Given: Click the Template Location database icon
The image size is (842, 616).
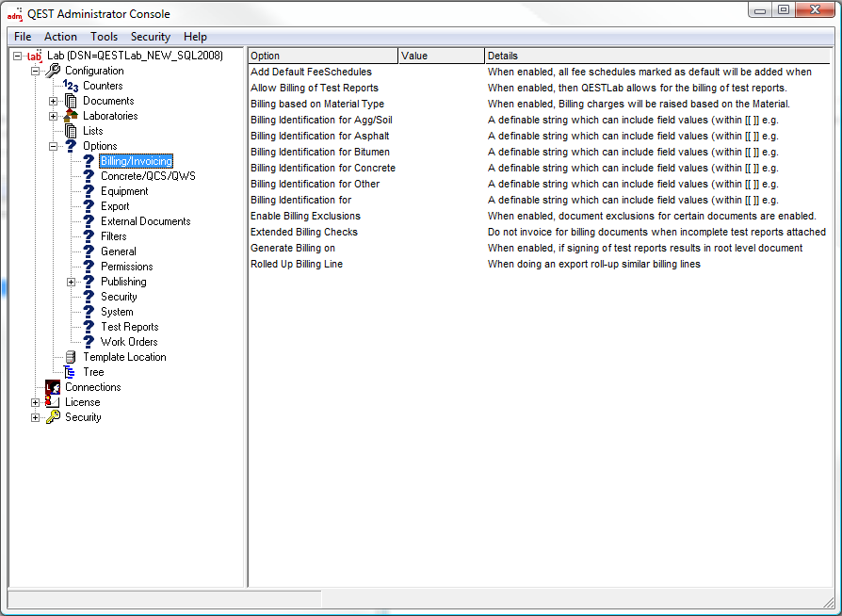Looking at the screenshot, I should 71,357.
